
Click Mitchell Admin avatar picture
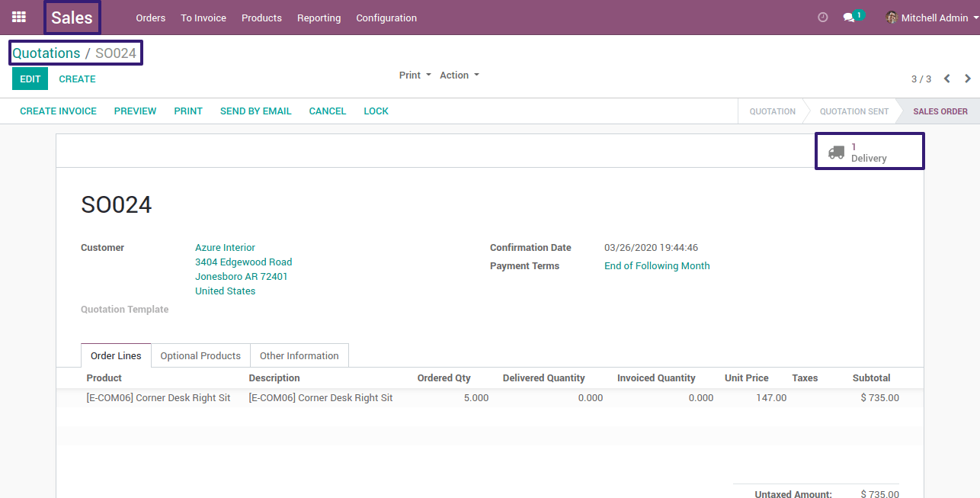tap(892, 18)
